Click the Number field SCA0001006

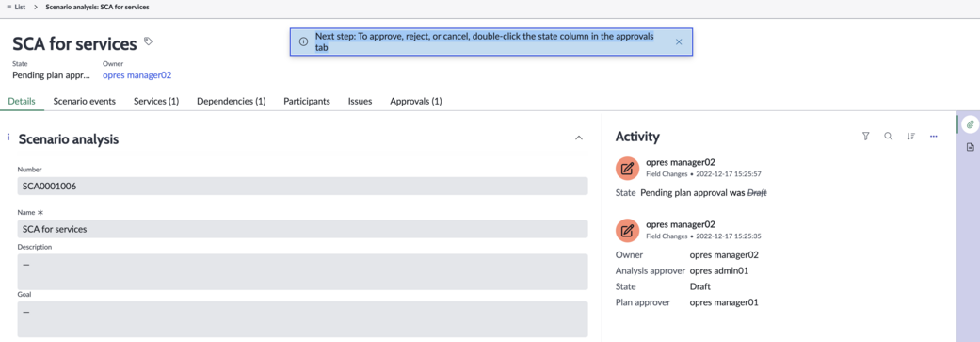(x=302, y=187)
